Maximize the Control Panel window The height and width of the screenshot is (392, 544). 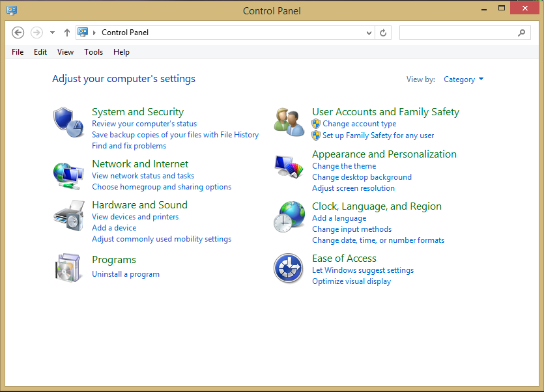coord(501,8)
